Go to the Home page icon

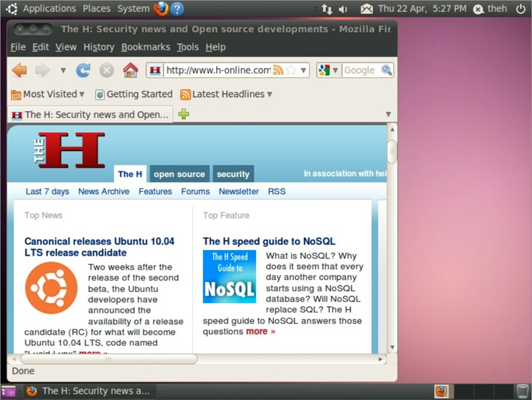(x=130, y=71)
